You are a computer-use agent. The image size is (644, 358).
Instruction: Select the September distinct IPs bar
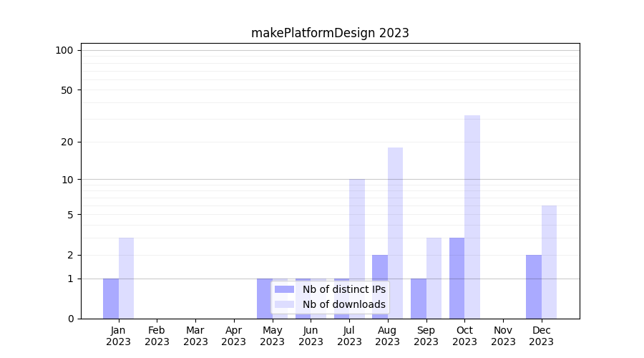coord(419,299)
